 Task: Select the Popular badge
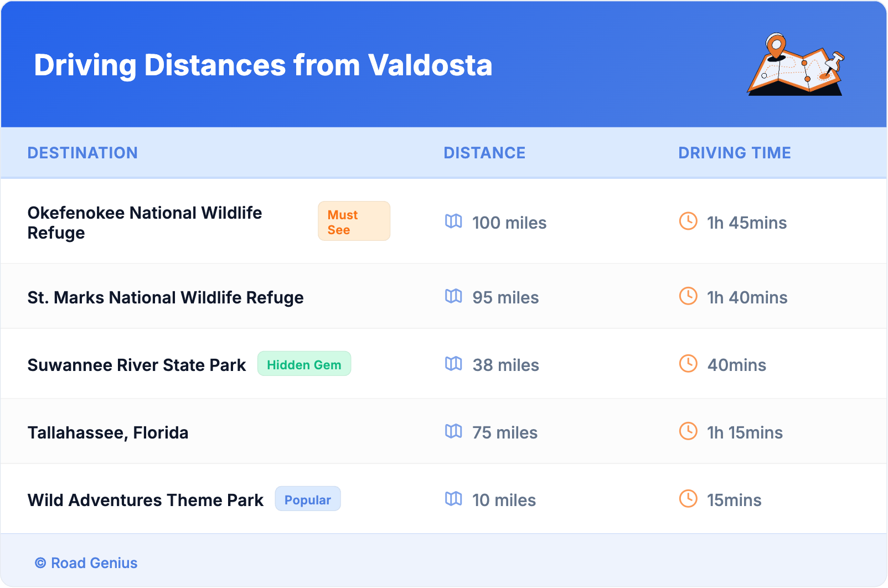pyautogui.click(x=308, y=499)
